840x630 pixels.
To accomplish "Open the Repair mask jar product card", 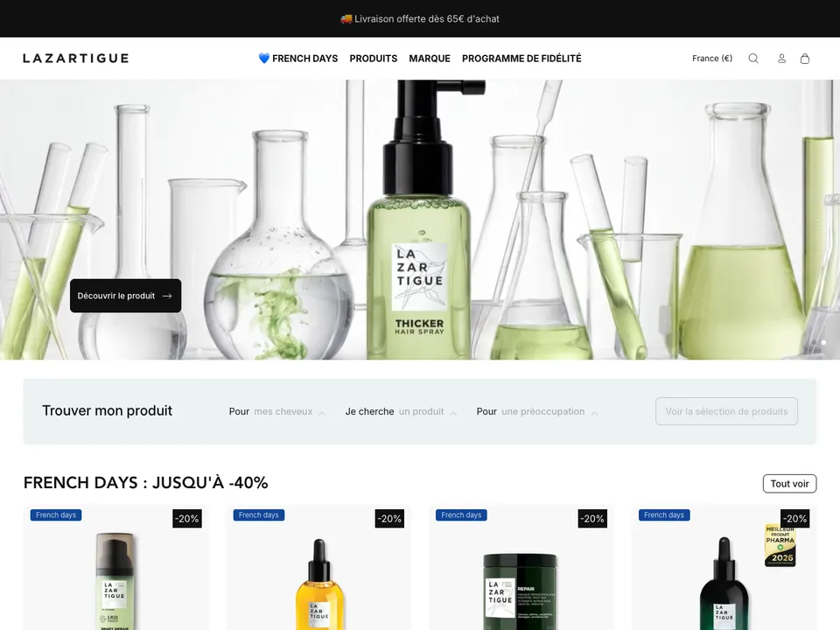I will (521, 568).
